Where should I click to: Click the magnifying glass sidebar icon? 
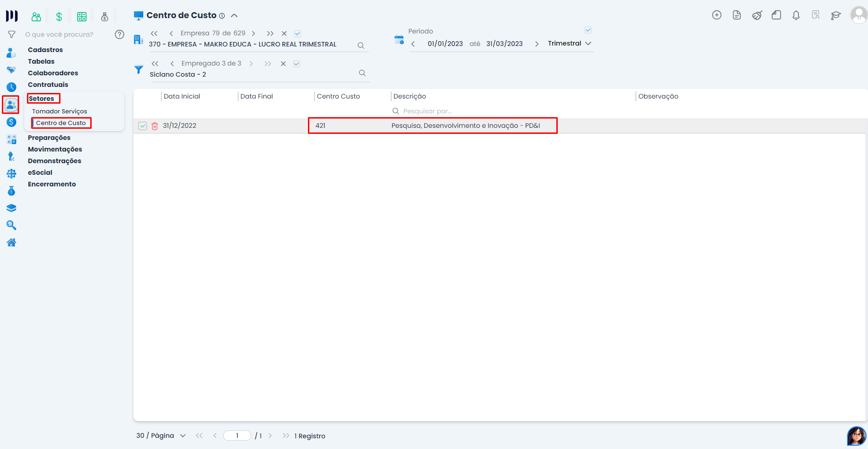tap(11, 225)
